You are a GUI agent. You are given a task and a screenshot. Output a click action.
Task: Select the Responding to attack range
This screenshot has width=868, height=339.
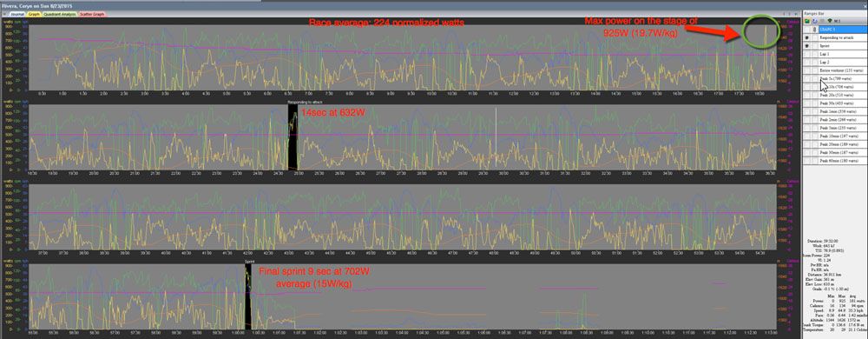click(x=843, y=37)
